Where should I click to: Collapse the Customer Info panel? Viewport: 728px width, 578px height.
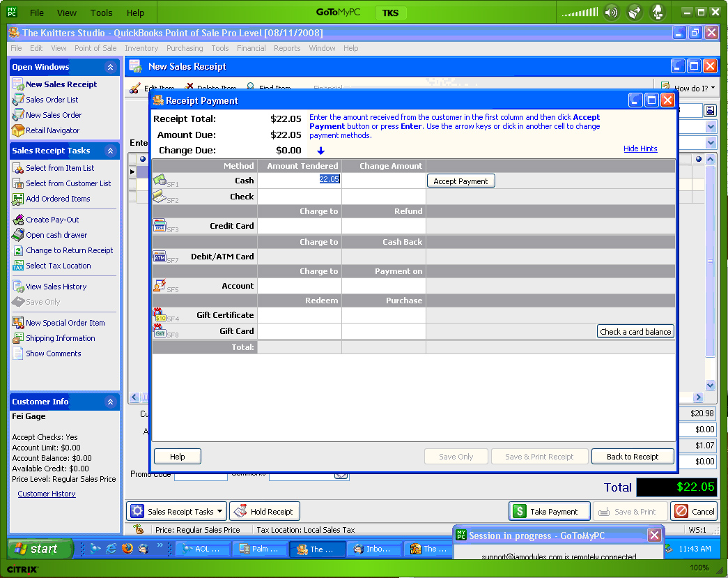point(110,402)
